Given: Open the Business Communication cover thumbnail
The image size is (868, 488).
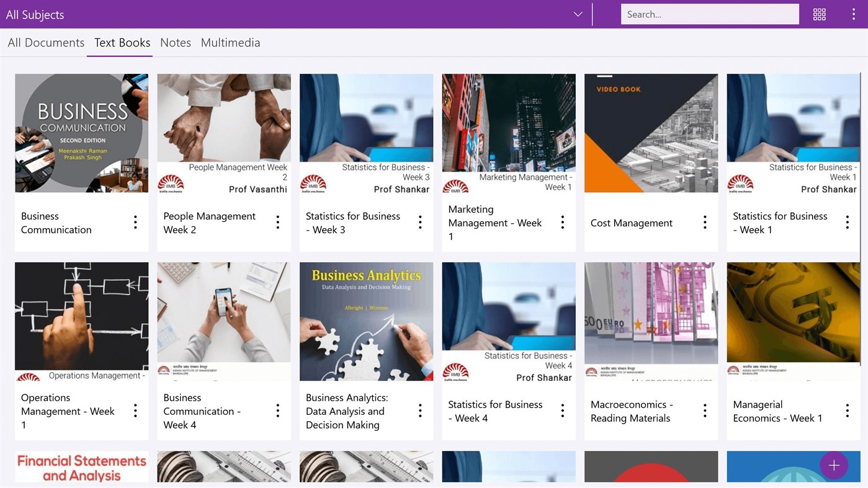Looking at the screenshot, I should pyautogui.click(x=81, y=133).
